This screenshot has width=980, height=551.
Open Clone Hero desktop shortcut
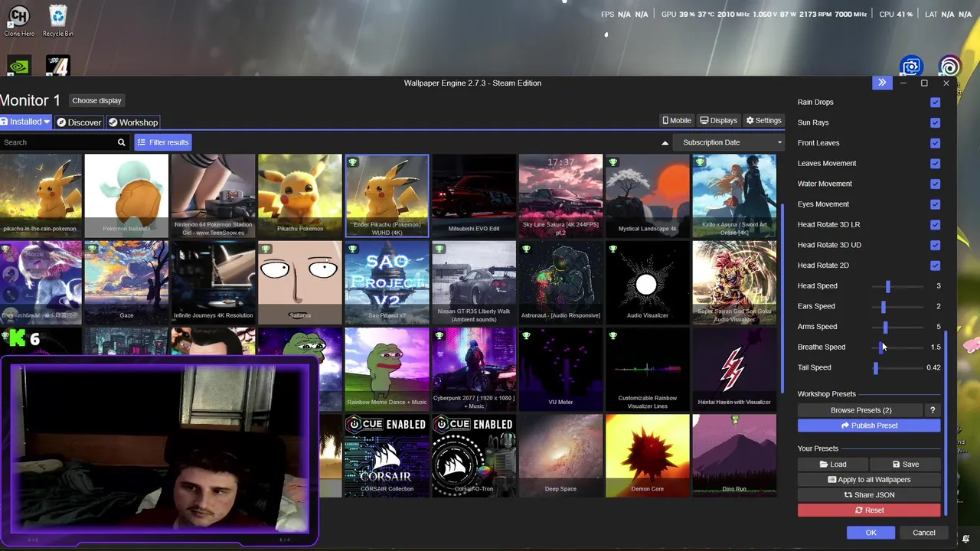tap(19, 21)
